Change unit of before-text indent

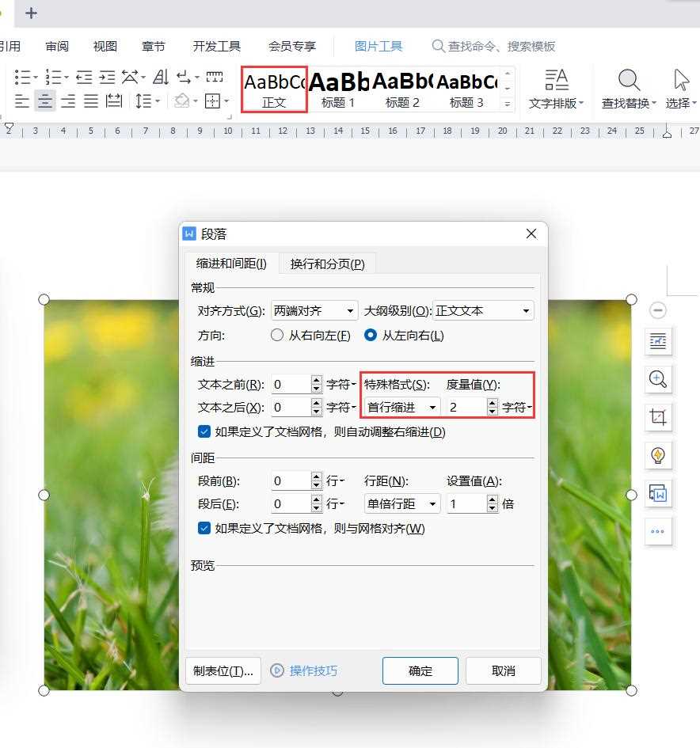[341, 385]
